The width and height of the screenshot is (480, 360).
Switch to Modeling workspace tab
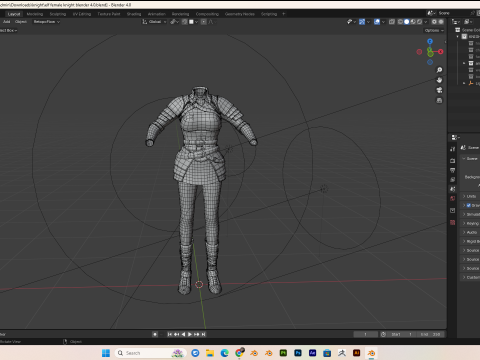[x=35, y=14]
